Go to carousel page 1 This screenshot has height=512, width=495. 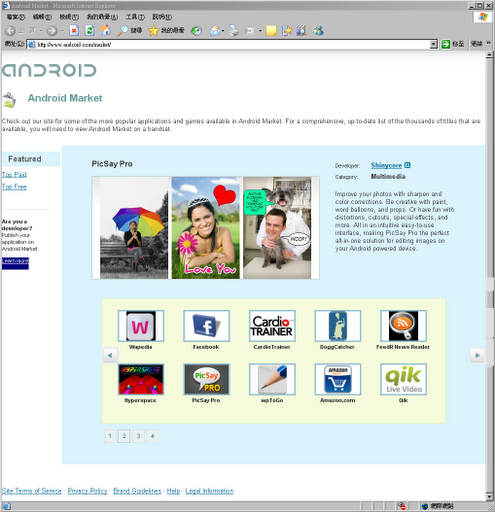point(110,436)
